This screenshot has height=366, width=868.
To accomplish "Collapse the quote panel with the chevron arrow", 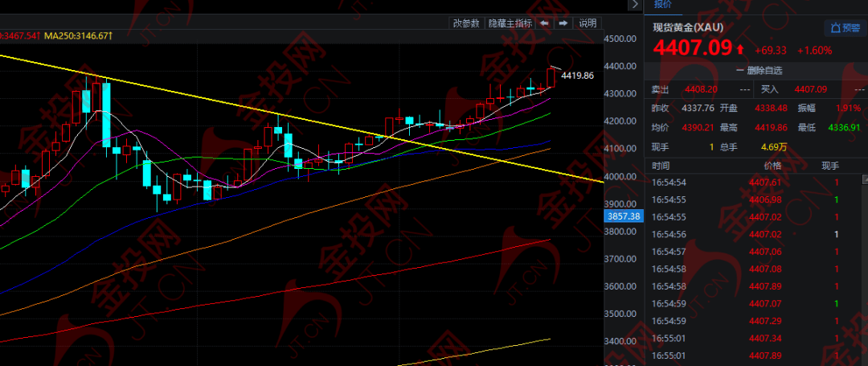I will [636, 6].
